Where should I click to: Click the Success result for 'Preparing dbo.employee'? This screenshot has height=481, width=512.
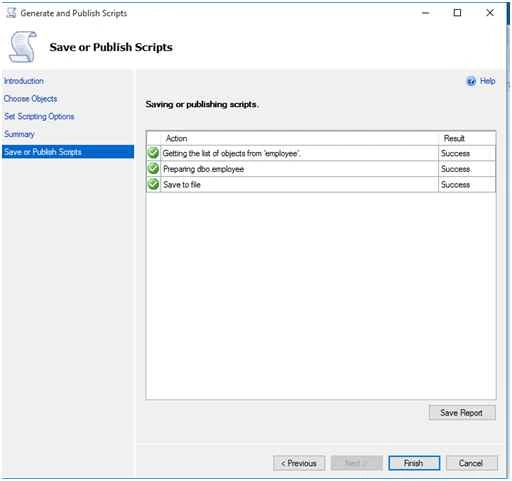[x=455, y=169]
